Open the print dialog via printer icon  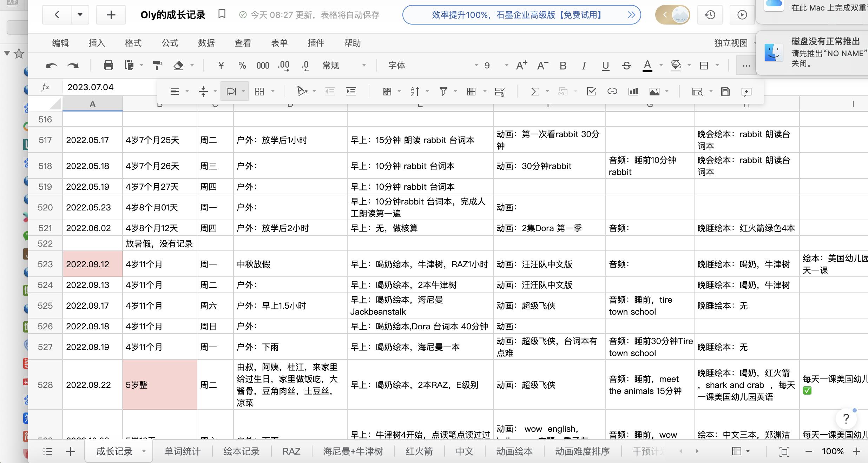click(x=108, y=65)
